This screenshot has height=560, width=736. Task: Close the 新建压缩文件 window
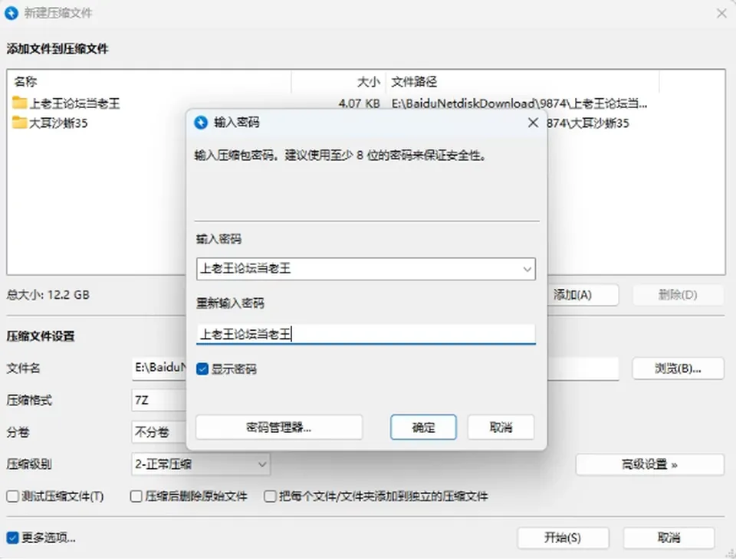click(721, 13)
